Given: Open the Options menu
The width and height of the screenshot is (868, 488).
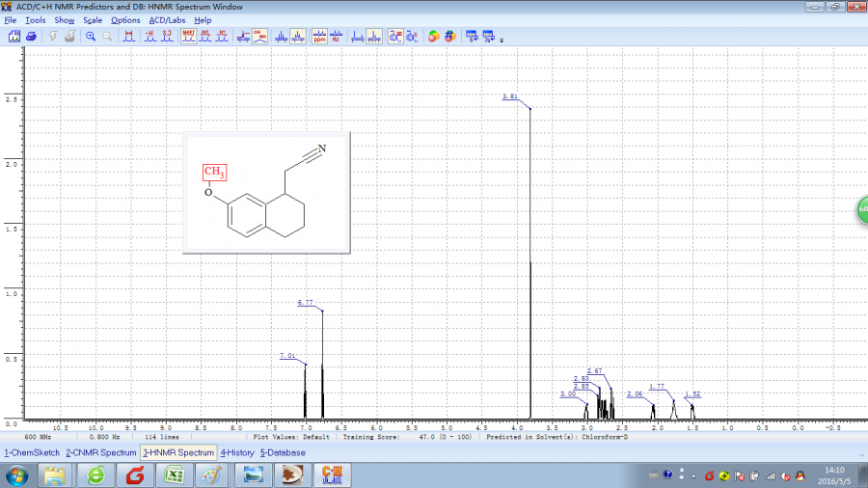Looking at the screenshot, I should pyautogui.click(x=125, y=20).
